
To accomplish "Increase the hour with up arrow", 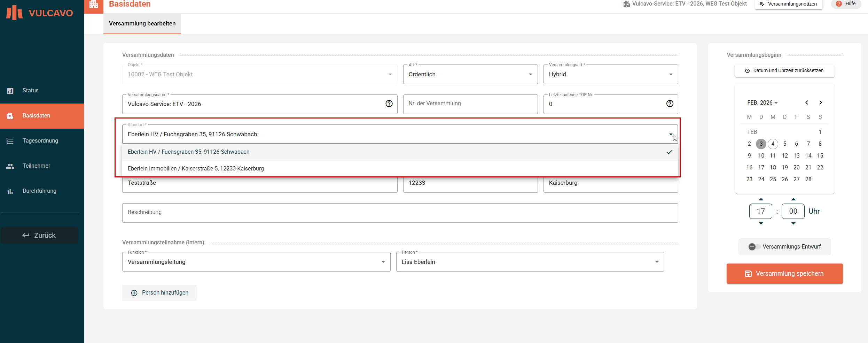I will click(761, 199).
